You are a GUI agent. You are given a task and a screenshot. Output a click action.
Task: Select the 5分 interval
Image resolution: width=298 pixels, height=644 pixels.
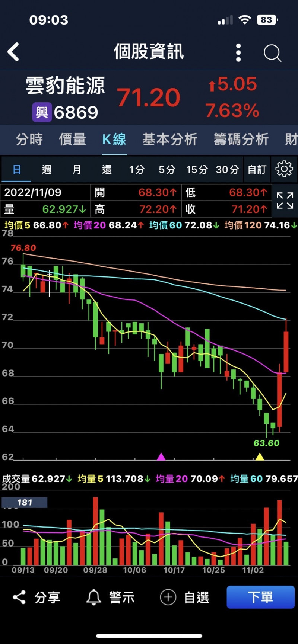coord(167,170)
